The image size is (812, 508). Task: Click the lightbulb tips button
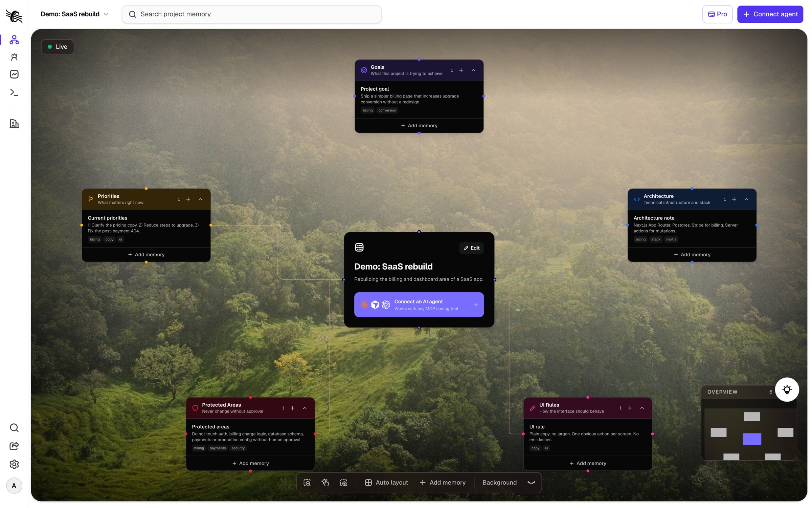787,389
